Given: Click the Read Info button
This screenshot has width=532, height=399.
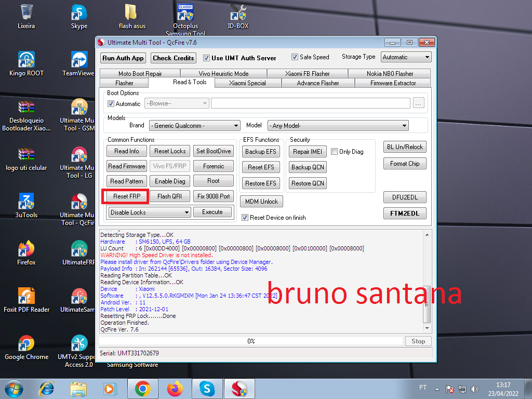Looking at the screenshot, I should 127,151.
